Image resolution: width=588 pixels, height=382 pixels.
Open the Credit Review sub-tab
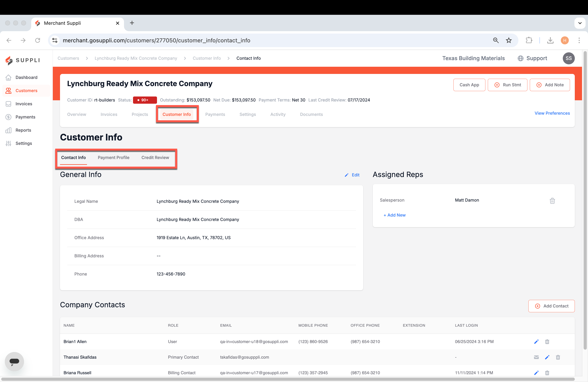click(155, 157)
